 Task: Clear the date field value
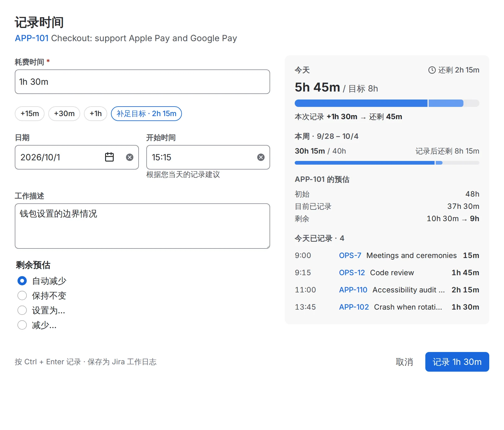coord(130,157)
